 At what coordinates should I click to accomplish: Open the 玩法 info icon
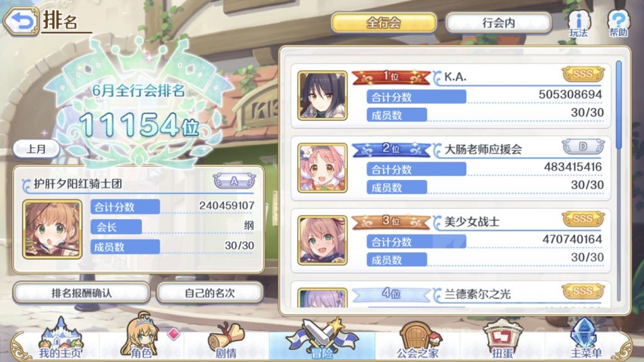click(579, 23)
